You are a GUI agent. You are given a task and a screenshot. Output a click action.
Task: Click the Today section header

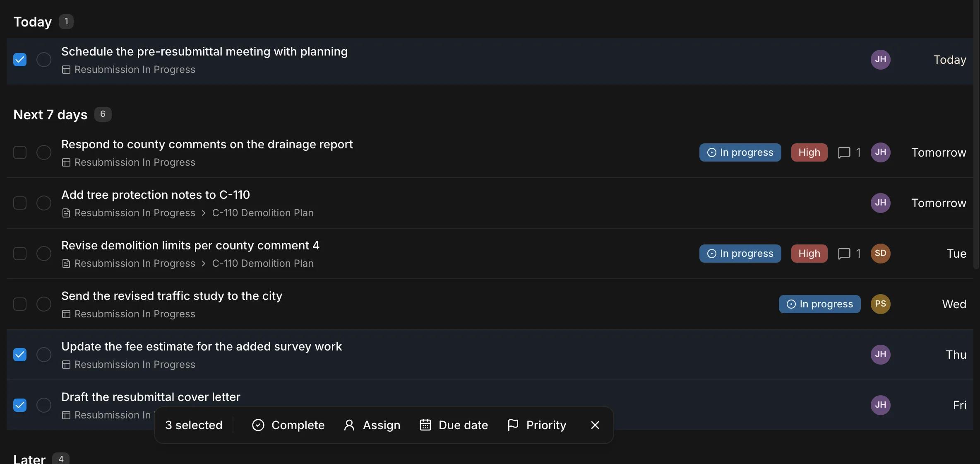coord(33,22)
